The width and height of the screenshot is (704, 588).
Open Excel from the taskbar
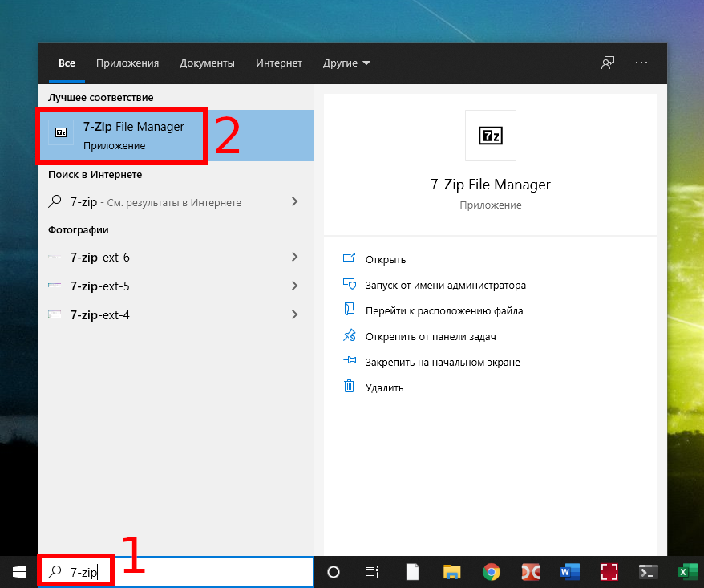coord(686,572)
